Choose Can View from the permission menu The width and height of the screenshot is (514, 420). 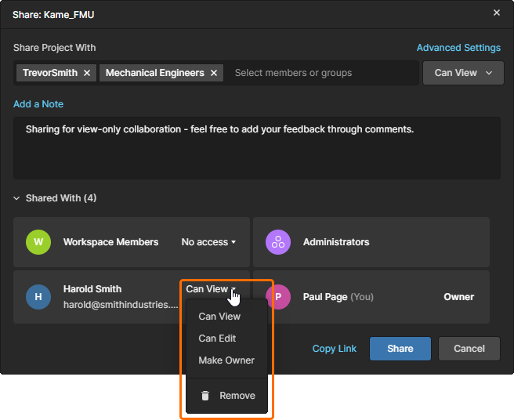[x=219, y=317]
